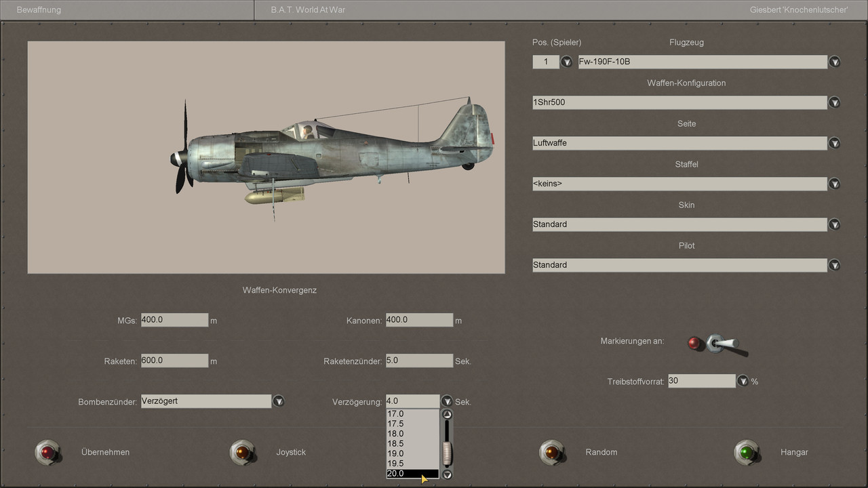Click the Übernehmen label
The image size is (868, 488).
(x=105, y=452)
